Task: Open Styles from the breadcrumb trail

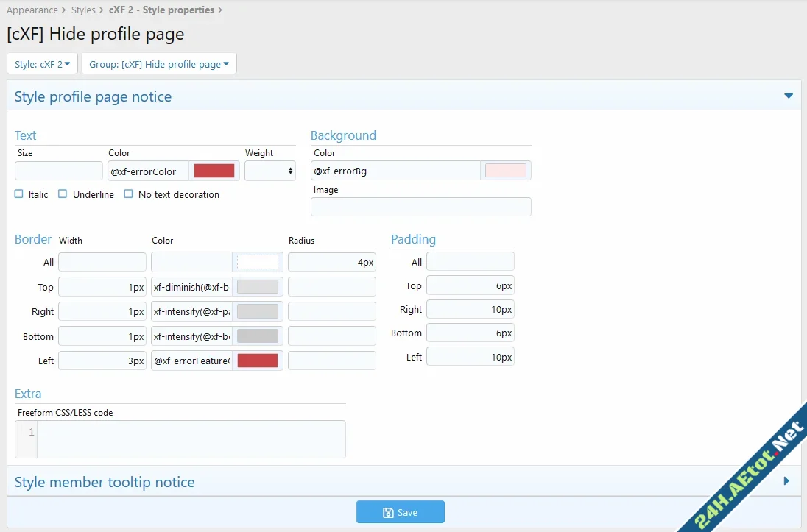Action: 83,10
